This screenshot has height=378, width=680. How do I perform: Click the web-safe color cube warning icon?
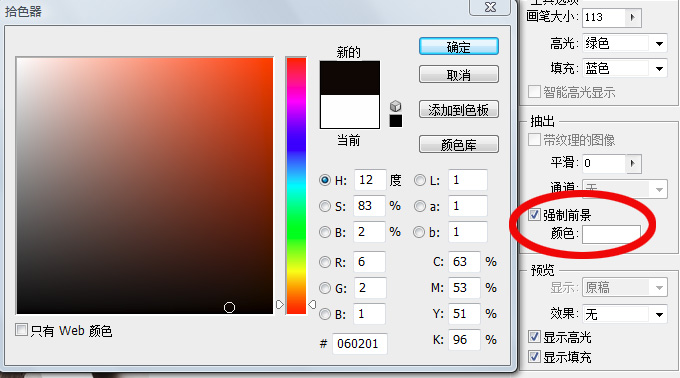[396, 106]
